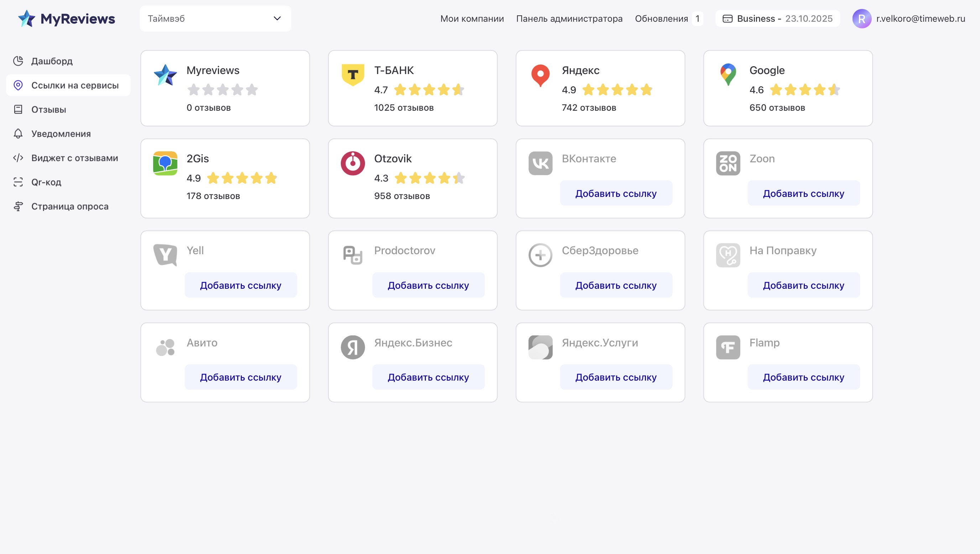Open the user account avatar menu

click(x=863, y=18)
